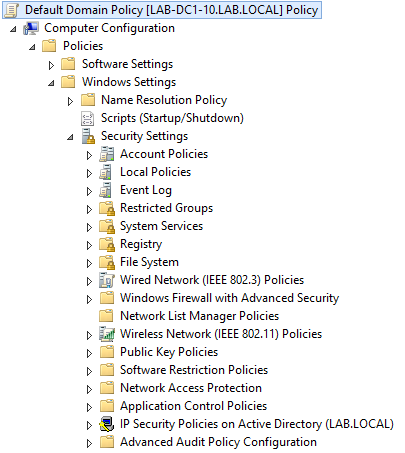This screenshot has width=405, height=453.
Task: Expand the Software Settings node
Action: tap(51, 65)
